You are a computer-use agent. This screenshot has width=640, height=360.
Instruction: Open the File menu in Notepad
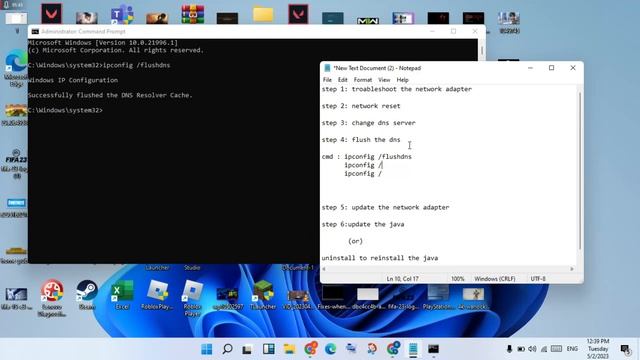327,80
